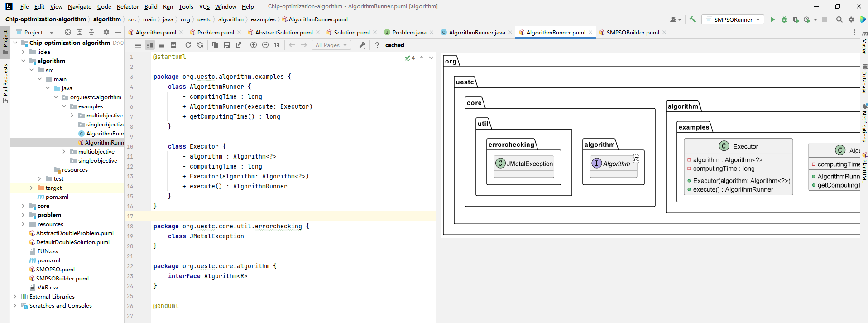Open the Maven tool window
Image resolution: width=868 pixels, height=323 pixels.
click(864, 43)
